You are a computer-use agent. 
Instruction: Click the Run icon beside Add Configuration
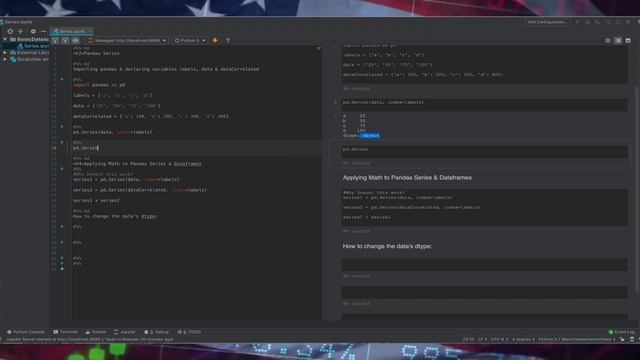point(577,22)
